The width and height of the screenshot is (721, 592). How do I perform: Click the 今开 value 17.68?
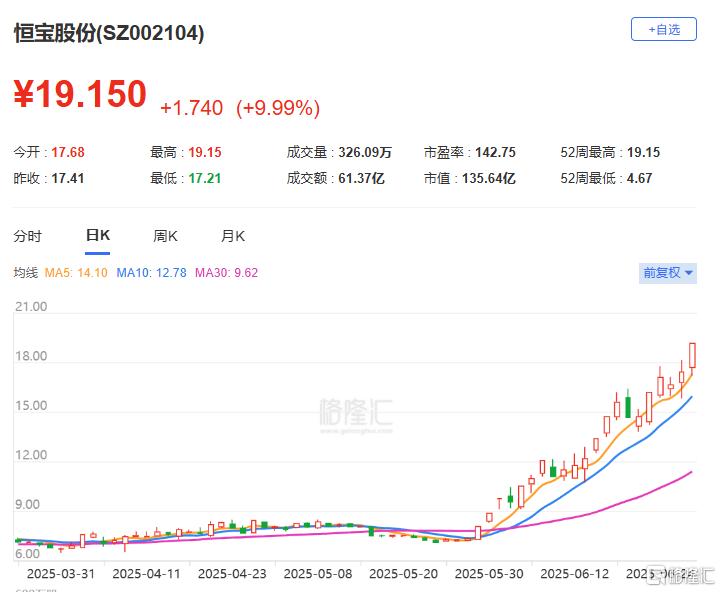[x=68, y=152]
